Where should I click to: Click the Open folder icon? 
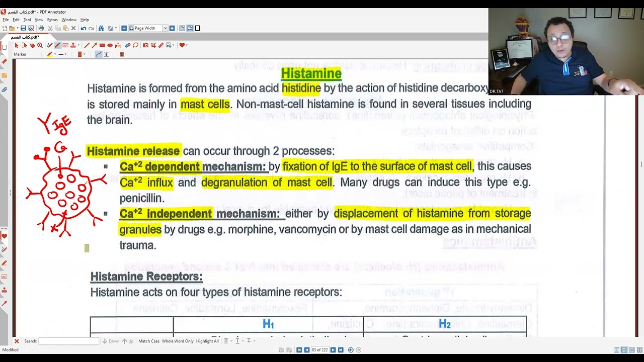12,28
